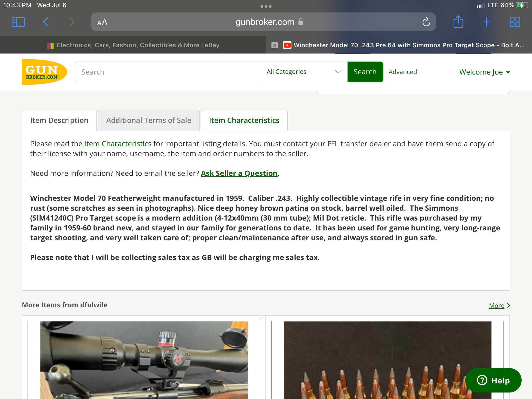Image resolution: width=532 pixels, height=399 pixels.
Task: Click the green Search button
Action: point(365,72)
